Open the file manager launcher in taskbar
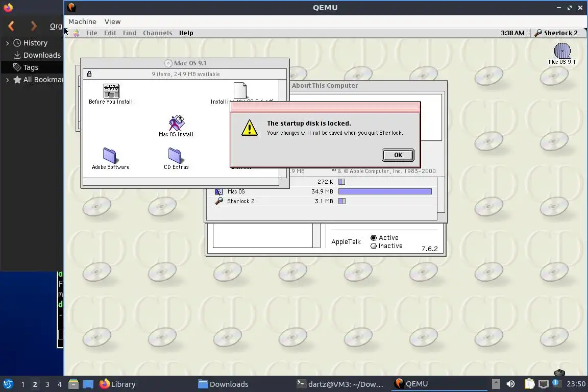 (x=73, y=384)
